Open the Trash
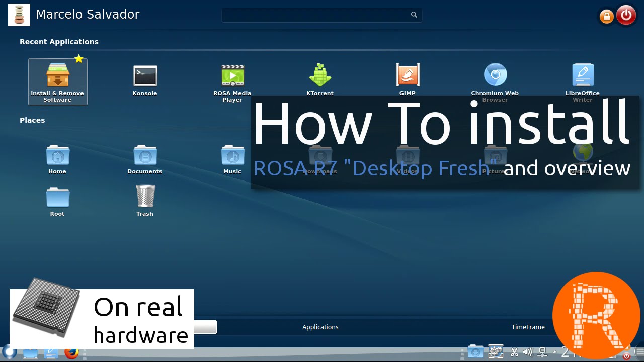This screenshot has width=644, height=362. 145,201
